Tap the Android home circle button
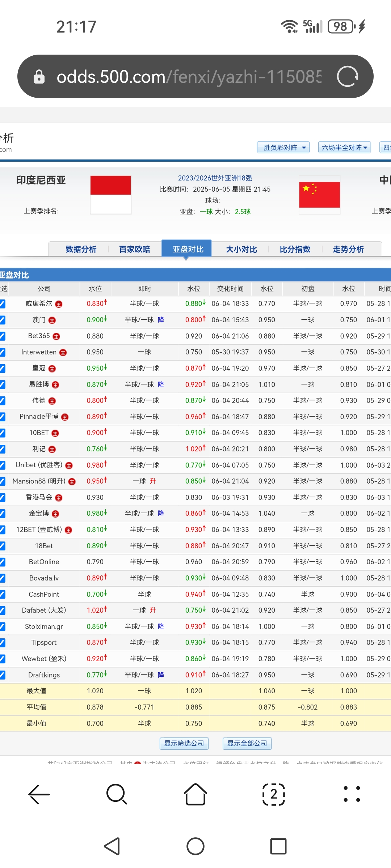391x868 pixels. 195,846
